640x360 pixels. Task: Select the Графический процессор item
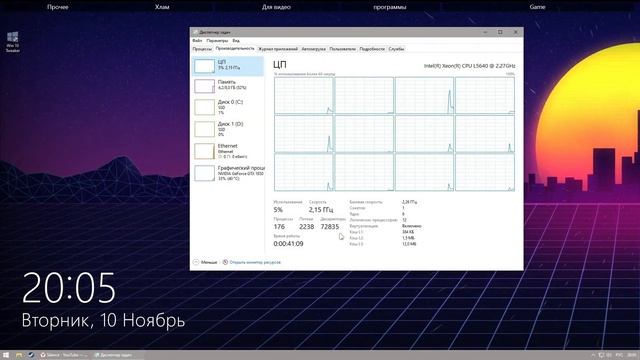(228, 173)
